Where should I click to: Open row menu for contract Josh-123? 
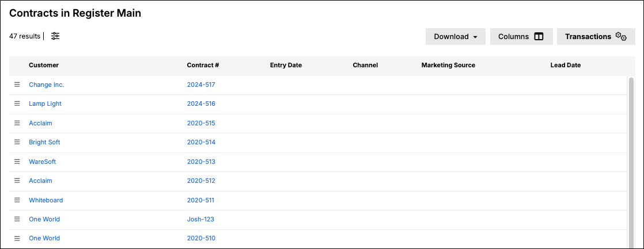17,219
